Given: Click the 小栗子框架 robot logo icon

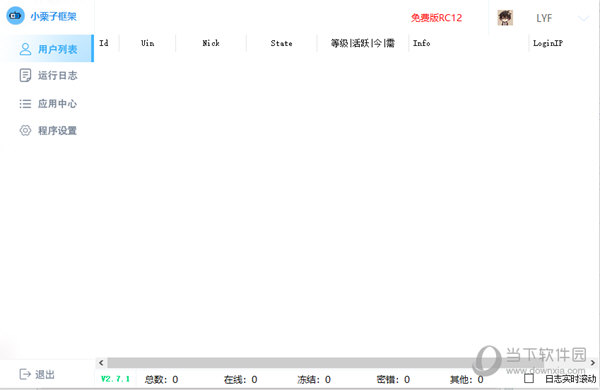Looking at the screenshot, I should click(x=15, y=16).
